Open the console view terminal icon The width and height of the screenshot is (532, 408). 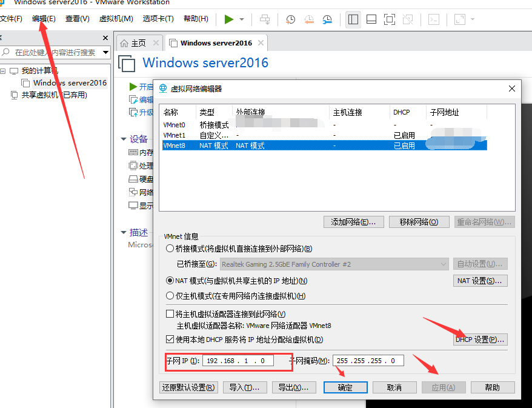[434, 19]
